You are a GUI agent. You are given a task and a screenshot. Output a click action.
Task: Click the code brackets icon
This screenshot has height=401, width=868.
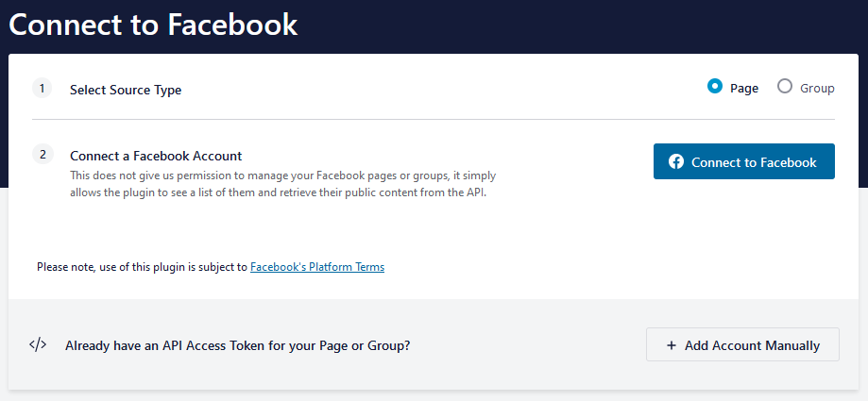pos(38,344)
